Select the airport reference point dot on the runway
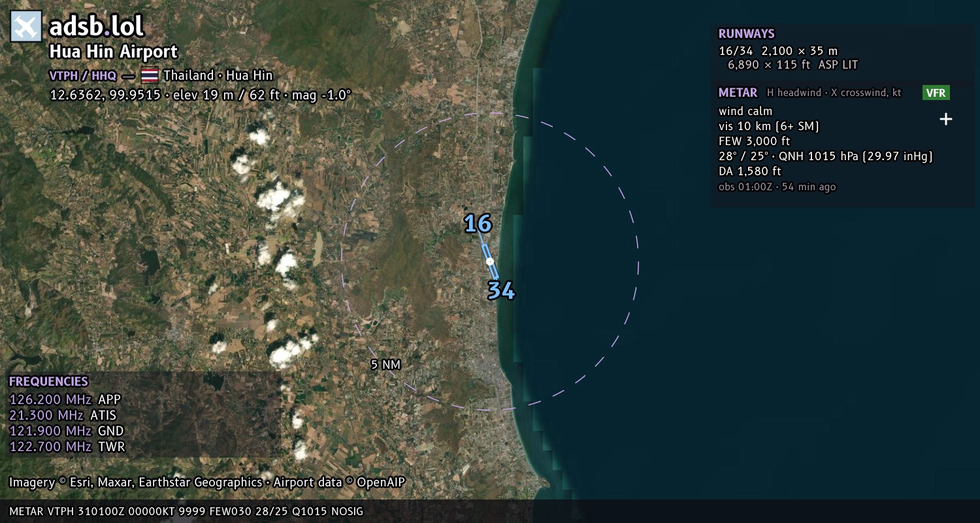The image size is (980, 523). (490, 261)
